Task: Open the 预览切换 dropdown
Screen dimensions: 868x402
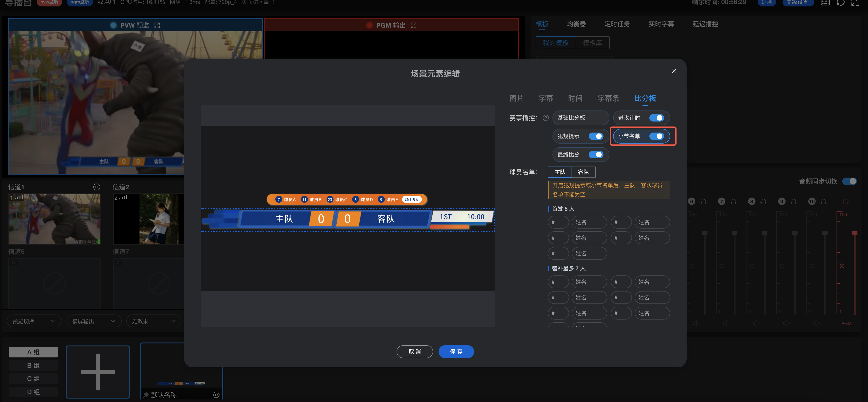Action: [x=34, y=321]
